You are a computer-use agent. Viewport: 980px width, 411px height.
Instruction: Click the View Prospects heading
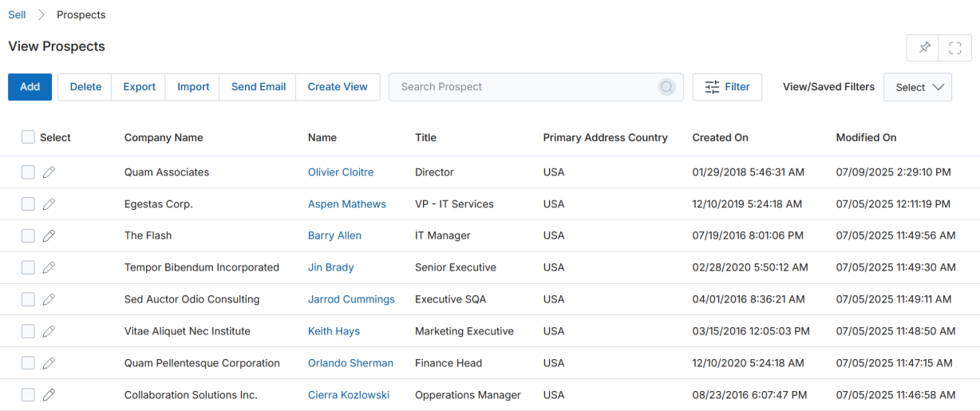tap(57, 46)
